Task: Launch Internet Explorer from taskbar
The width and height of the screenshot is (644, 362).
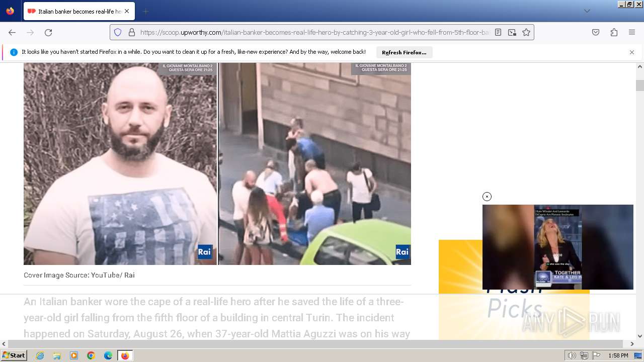Action: (x=40, y=355)
